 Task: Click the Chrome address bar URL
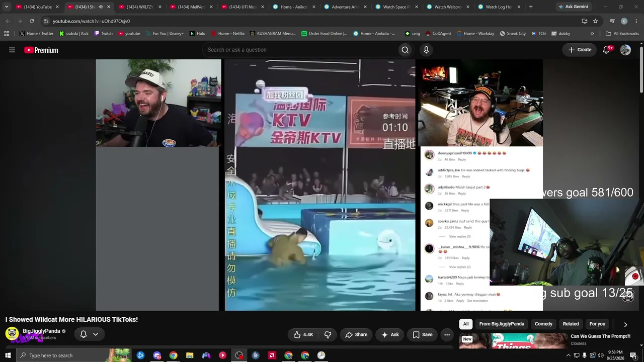tap(92, 21)
